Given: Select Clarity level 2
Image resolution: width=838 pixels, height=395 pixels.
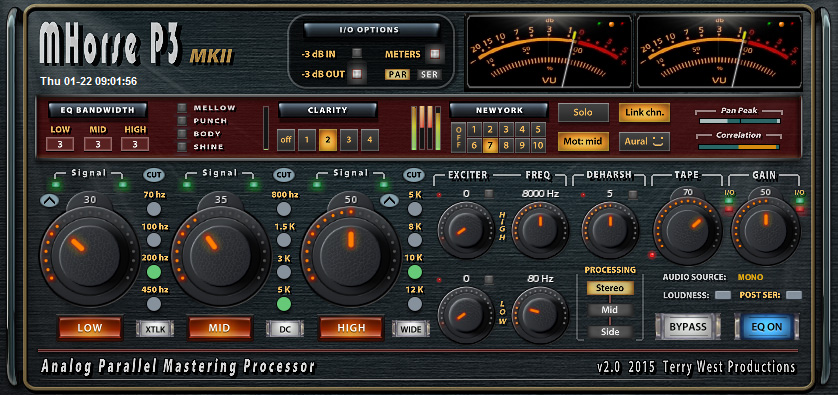Looking at the screenshot, I should (328, 140).
